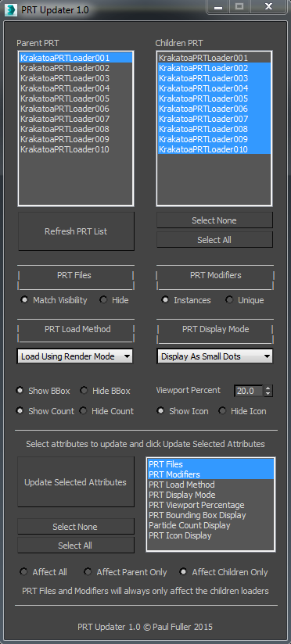Select PRT Bounding Box Display attribute
The height and width of the screenshot is (644, 291).
(x=210, y=515)
